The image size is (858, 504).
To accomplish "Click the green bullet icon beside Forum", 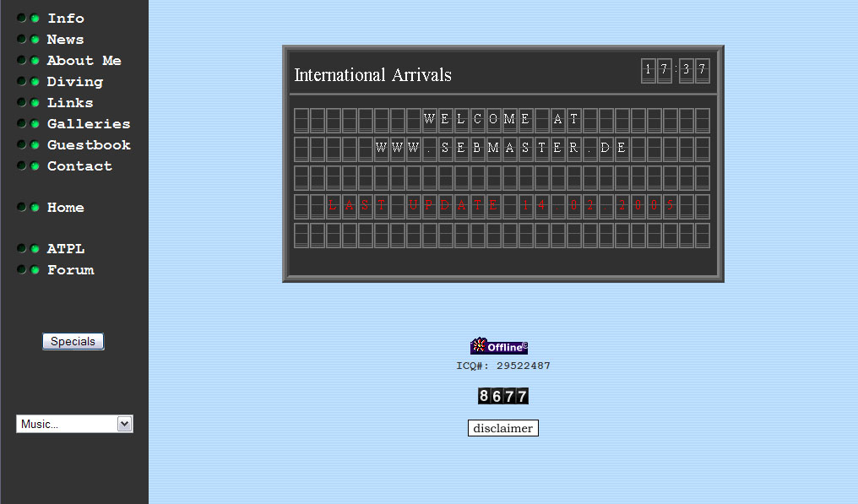I will (35, 270).
